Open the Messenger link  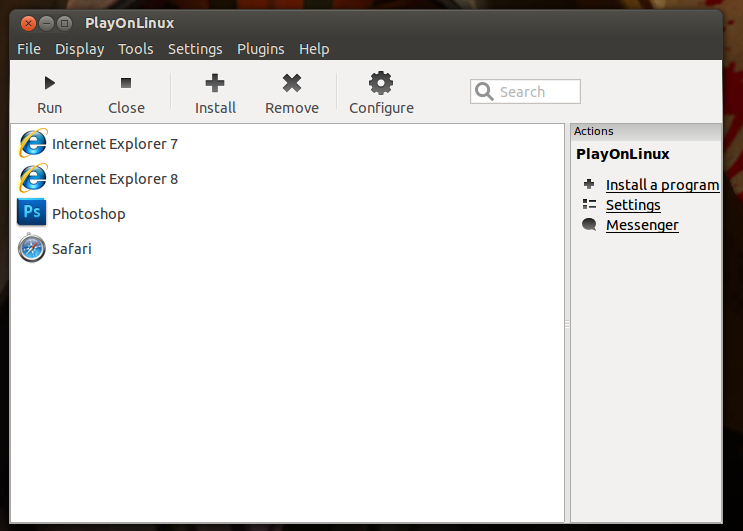(642, 225)
